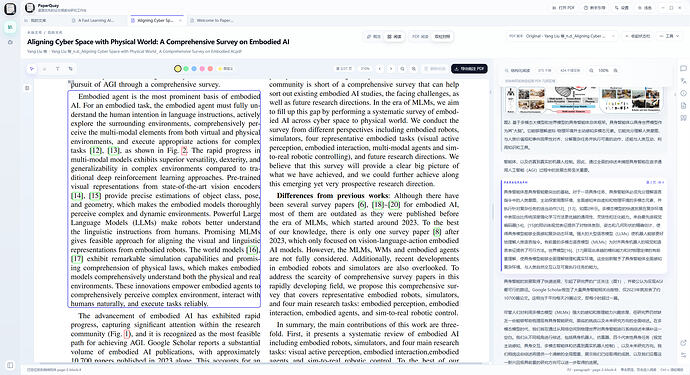This screenshot has width=690, height=375.
Task: Select the text annotation T tool
Action: [x=57, y=69]
